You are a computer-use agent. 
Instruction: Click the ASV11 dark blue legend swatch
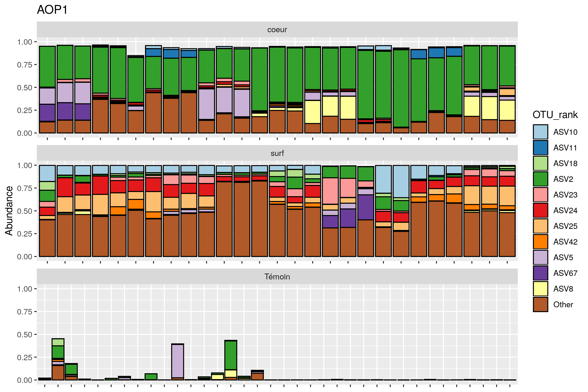click(x=540, y=147)
